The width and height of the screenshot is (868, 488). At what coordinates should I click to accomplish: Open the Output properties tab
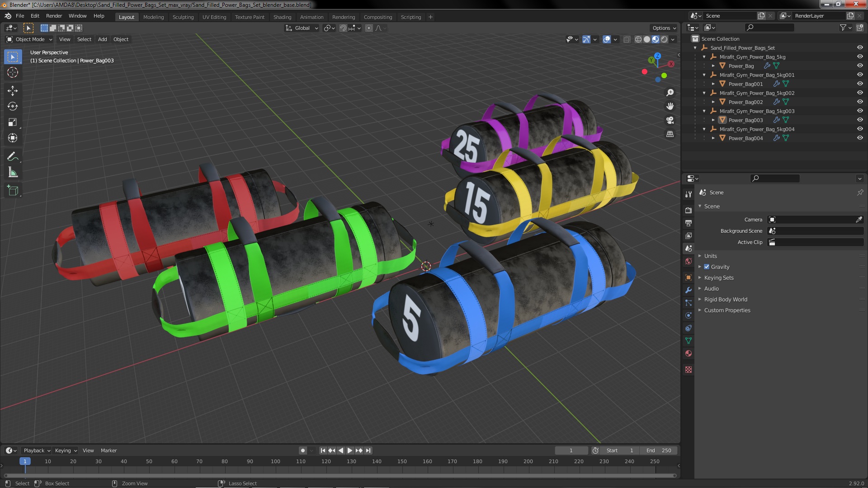689,223
